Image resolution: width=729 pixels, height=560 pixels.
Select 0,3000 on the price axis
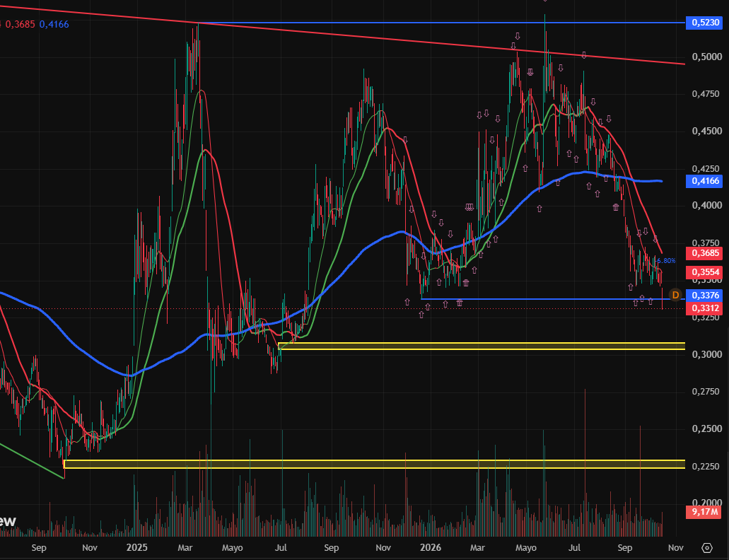coord(706,354)
